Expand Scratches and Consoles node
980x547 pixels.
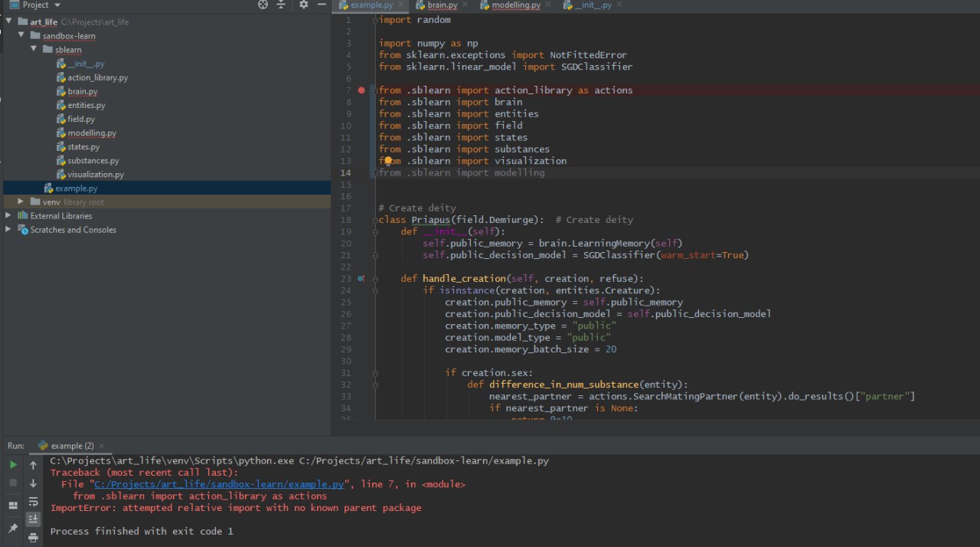click(8, 230)
